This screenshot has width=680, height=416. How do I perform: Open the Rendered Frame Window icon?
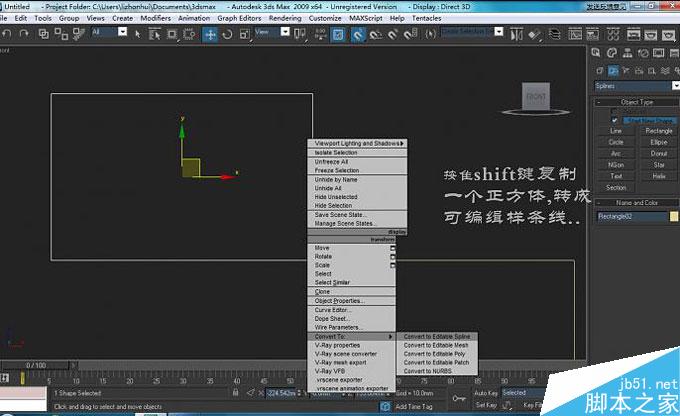[x=651, y=34]
